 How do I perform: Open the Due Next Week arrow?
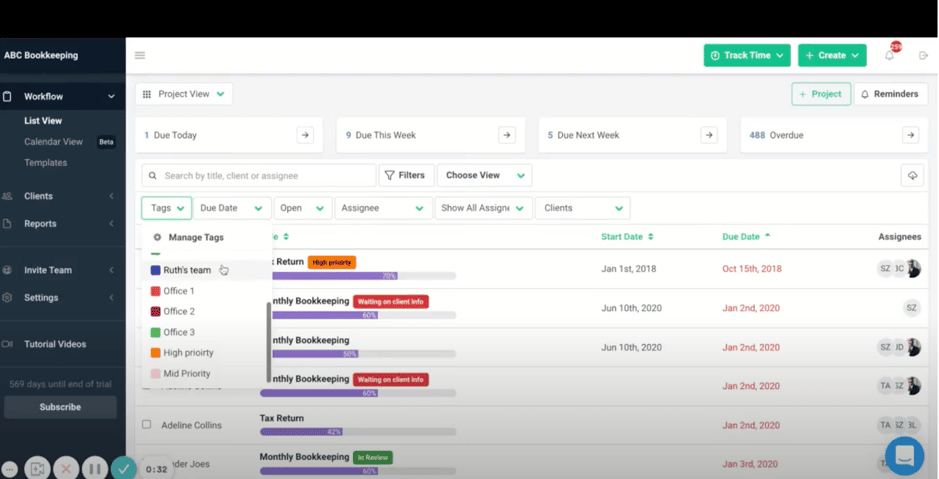pos(708,135)
